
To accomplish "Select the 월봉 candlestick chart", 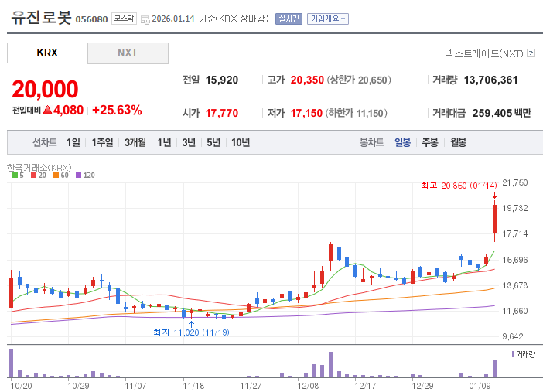I will tap(458, 142).
